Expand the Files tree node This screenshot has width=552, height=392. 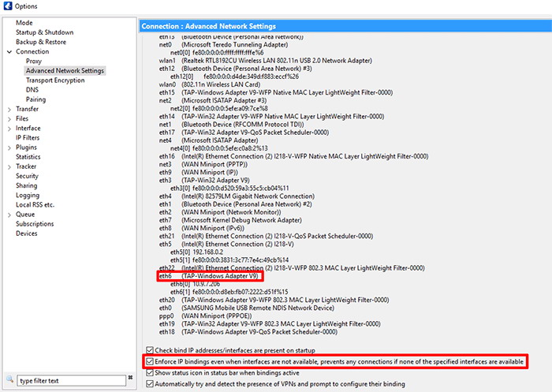click(x=9, y=119)
